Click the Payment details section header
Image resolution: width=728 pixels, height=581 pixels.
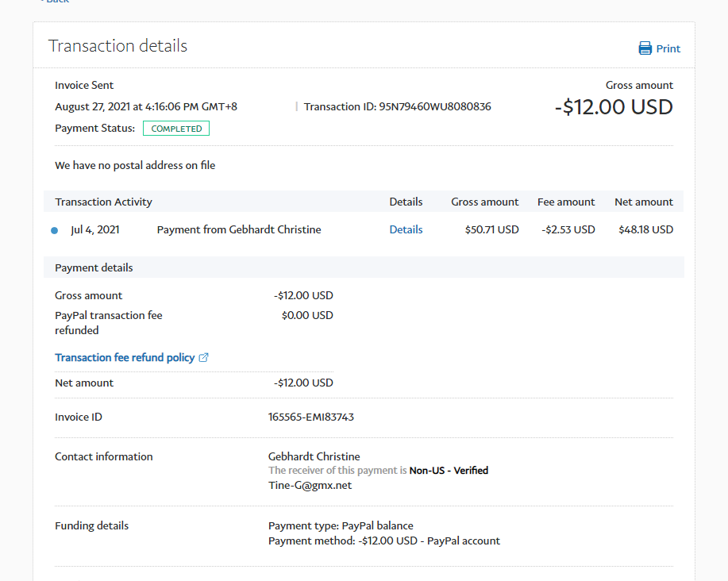click(x=94, y=267)
